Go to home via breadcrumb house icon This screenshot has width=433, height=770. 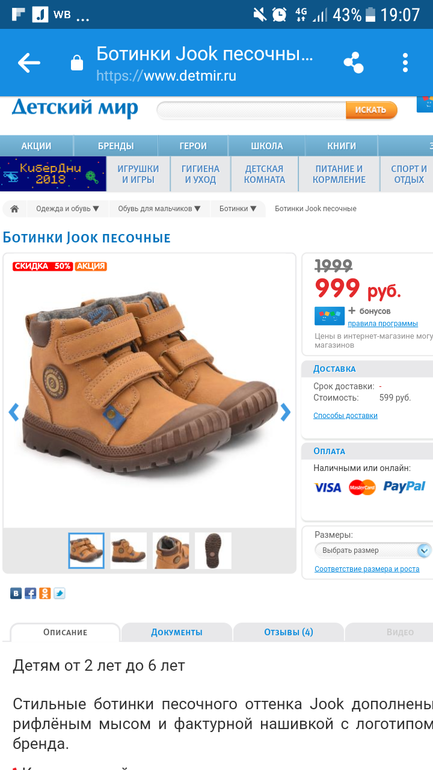click(x=15, y=209)
